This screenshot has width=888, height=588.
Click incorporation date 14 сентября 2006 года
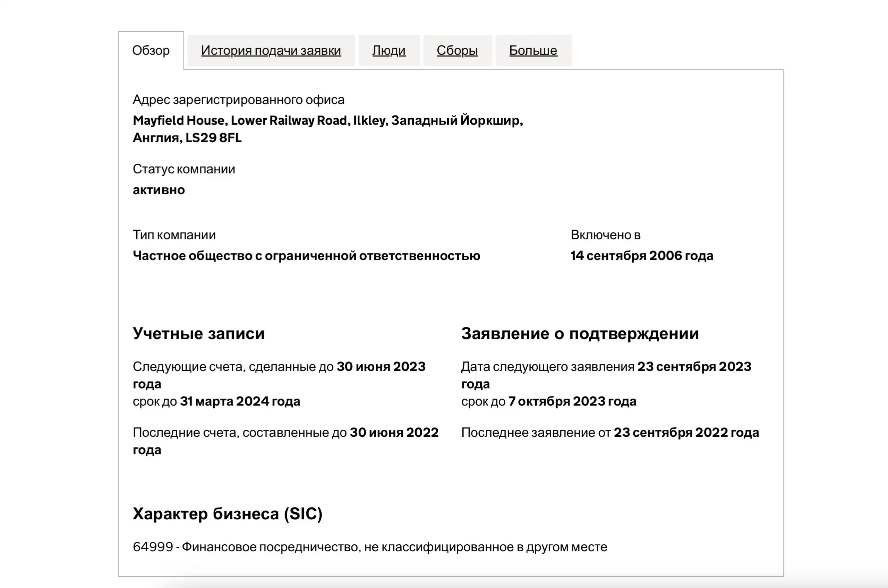point(642,256)
